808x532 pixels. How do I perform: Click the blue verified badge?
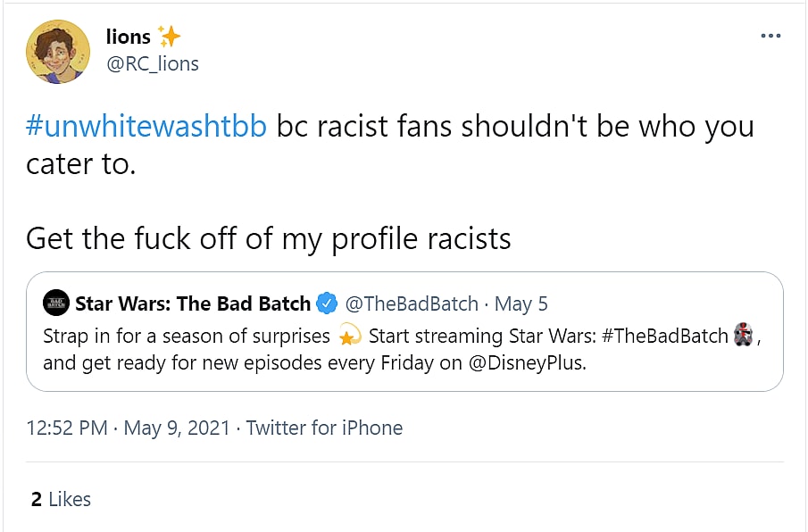tap(327, 303)
